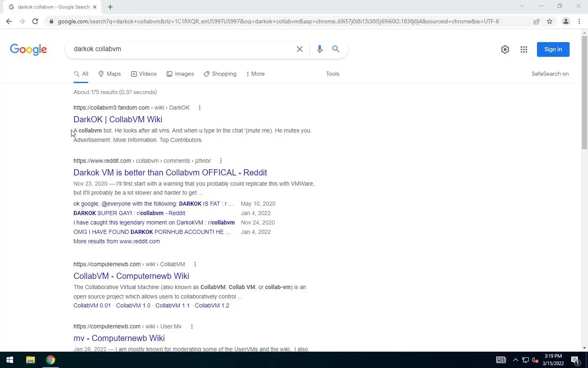Viewport: 588px width, 368px height.
Task: Open the 'DARKOK IS FAT' sublink
Action: [x=153, y=204]
